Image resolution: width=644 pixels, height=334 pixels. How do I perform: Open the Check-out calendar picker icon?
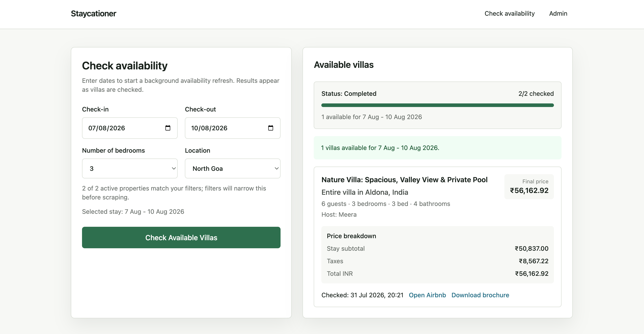pos(270,128)
